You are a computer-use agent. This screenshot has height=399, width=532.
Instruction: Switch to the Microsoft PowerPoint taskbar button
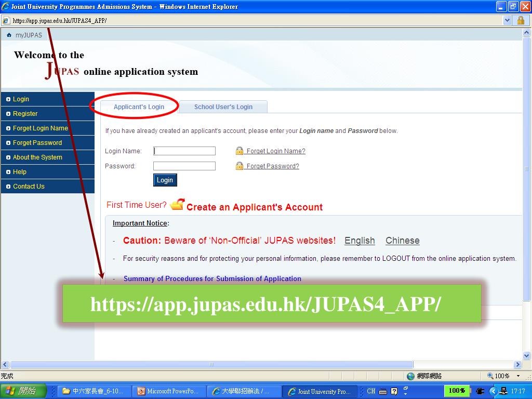168,391
